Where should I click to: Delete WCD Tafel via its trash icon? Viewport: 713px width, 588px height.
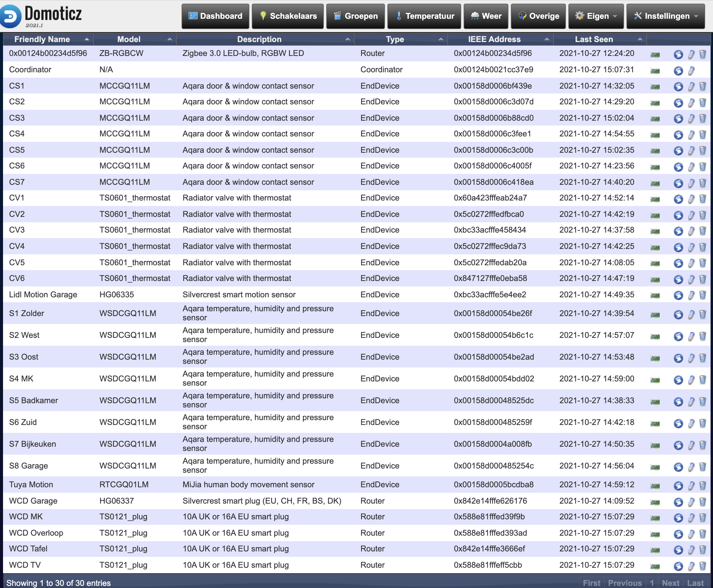point(702,549)
